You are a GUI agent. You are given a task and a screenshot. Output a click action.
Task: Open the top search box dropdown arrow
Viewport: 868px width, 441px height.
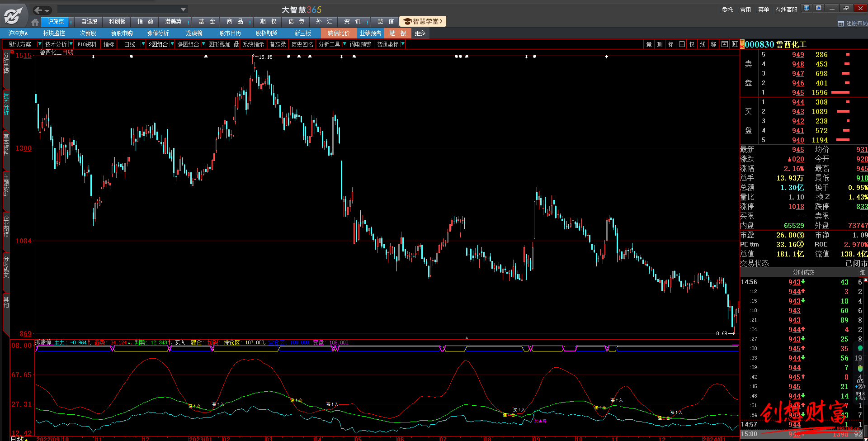pyautogui.click(x=183, y=9)
